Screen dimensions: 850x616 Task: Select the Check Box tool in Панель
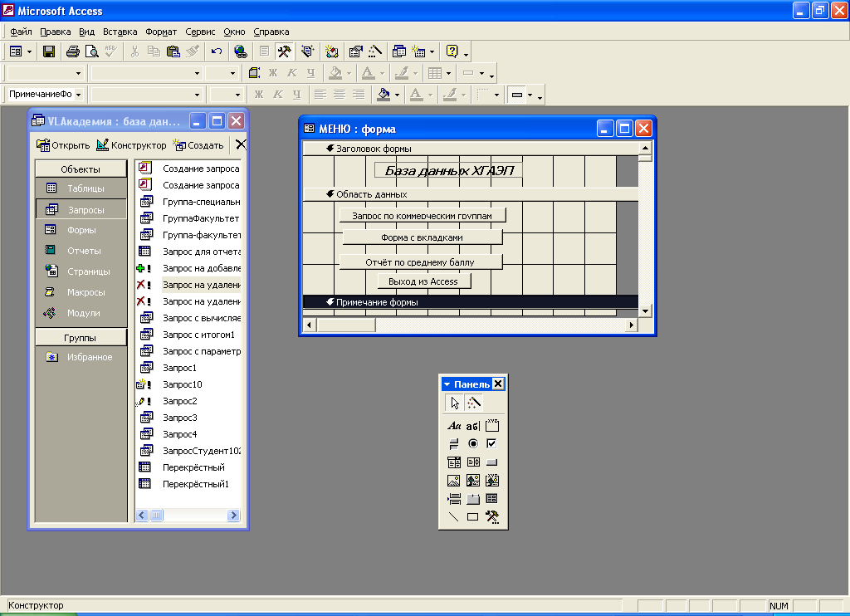(491, 443)
